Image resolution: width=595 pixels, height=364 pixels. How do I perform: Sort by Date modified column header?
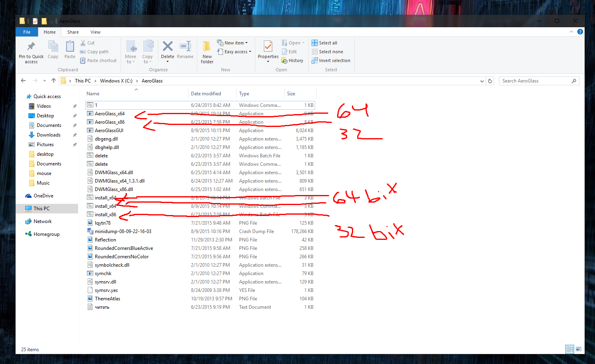(x=212, y=94)
